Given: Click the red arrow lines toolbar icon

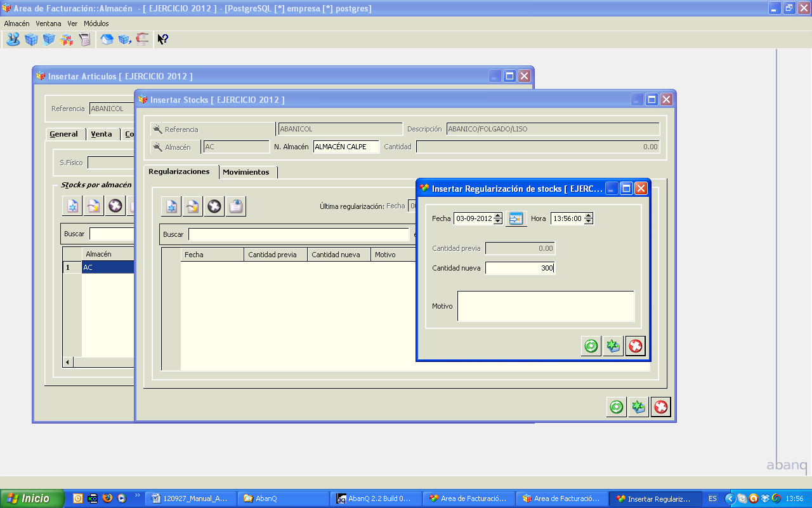Looking at the screenshot, I should click(x=142, y=39).
